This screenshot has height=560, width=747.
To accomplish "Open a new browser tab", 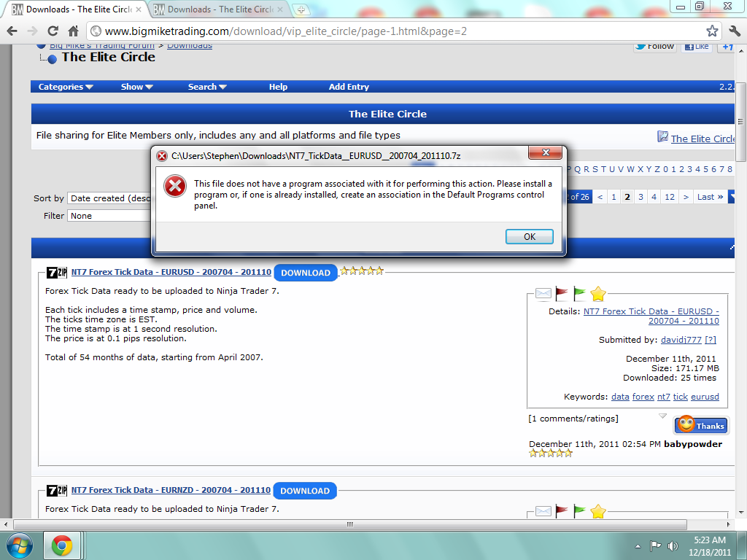I will click(x=301, y=9).
